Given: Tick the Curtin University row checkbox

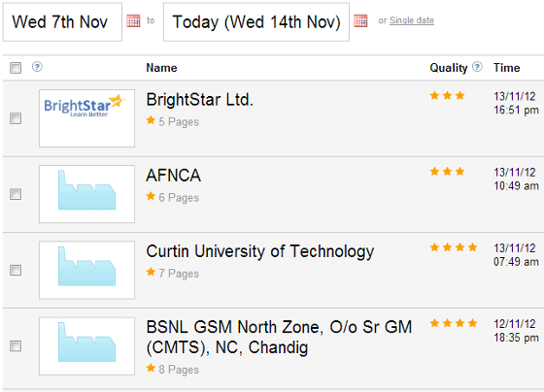Looking at the screenshot, I should [x=16, y=270].
